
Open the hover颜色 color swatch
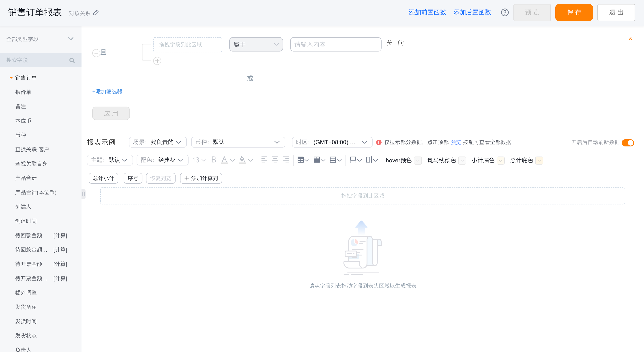pos(417,160)
